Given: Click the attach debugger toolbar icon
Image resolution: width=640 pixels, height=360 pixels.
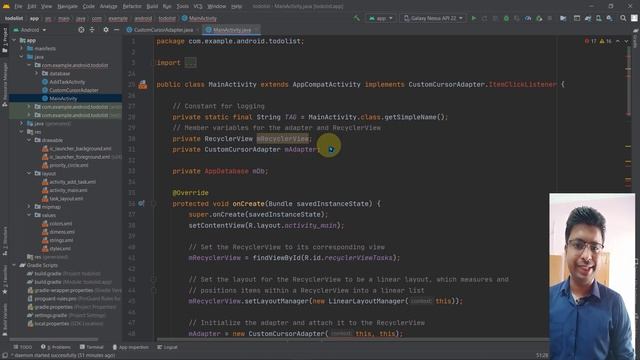Looking at the screenshot, I should (539, 18).
